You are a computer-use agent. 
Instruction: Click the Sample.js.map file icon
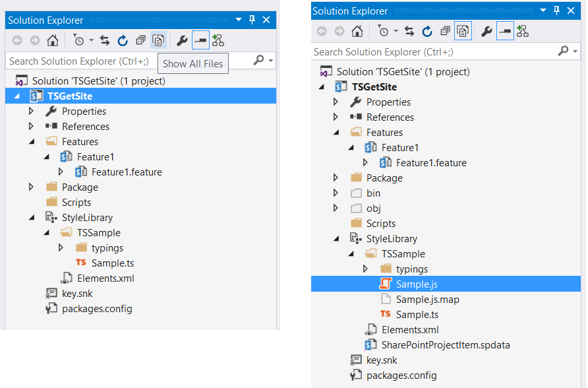(x=386, y=300)
